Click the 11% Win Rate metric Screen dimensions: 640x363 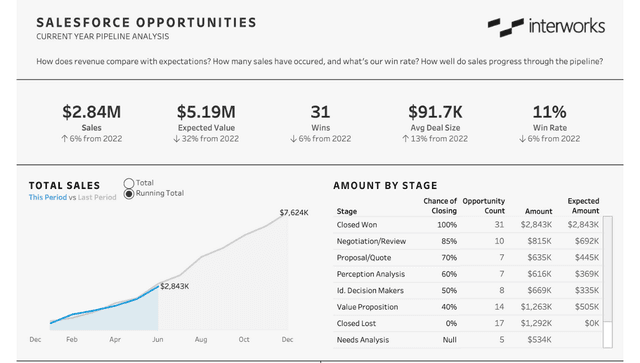[x=549, y=123]
